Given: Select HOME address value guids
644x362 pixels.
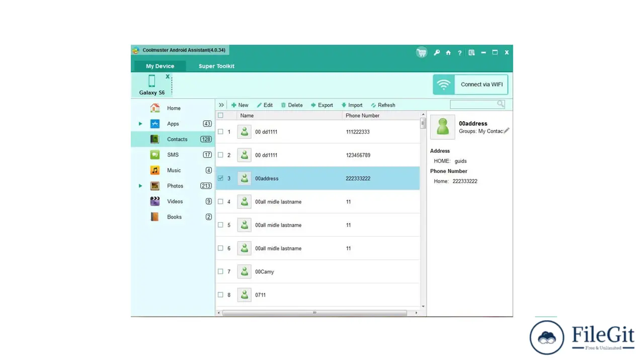Looking at the screenshot, I should coord(460,161).
